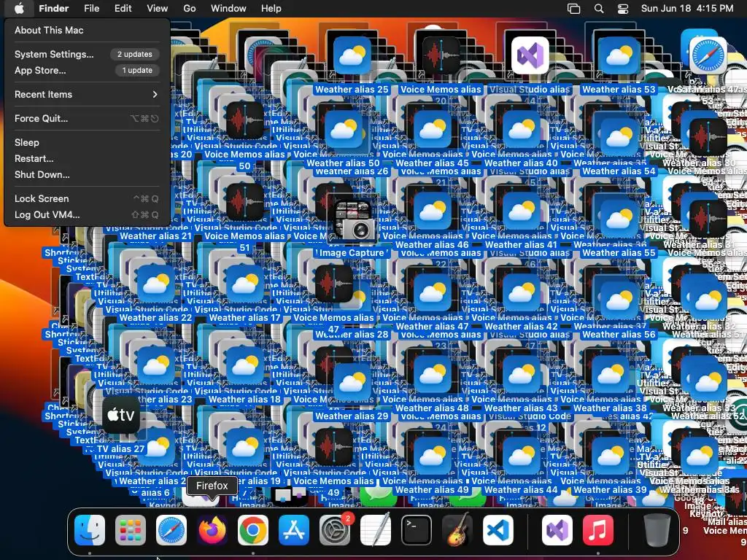Viewport: 747px width, 560px height.
Task: Choose Shut Down from Apple menu
Action: coord(86,175)
